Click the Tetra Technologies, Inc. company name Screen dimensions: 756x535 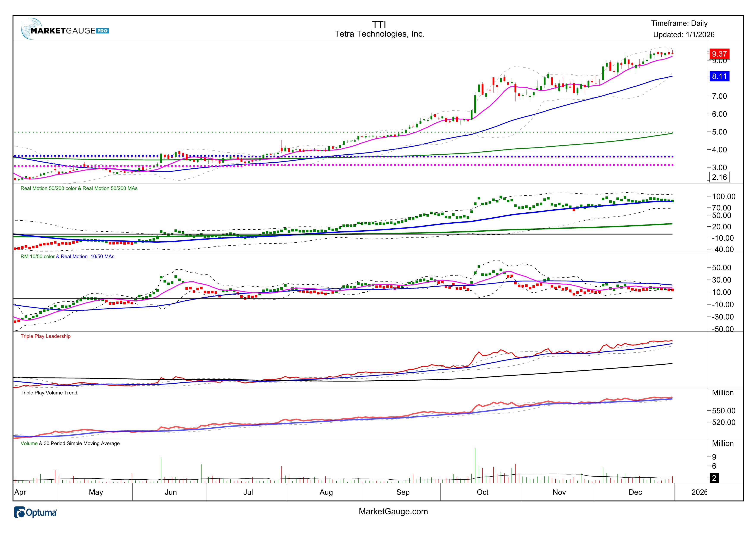[379, 34]
